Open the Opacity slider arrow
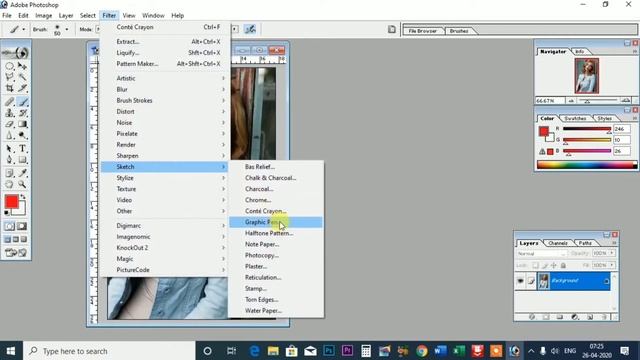This screenshot has width=640, height=360. click(612, 253)
